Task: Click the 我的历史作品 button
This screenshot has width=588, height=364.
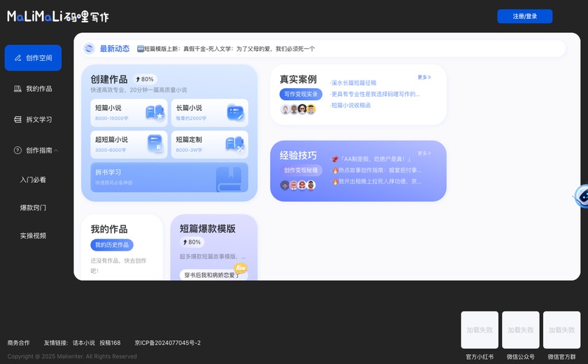Action: coord(112,245)
